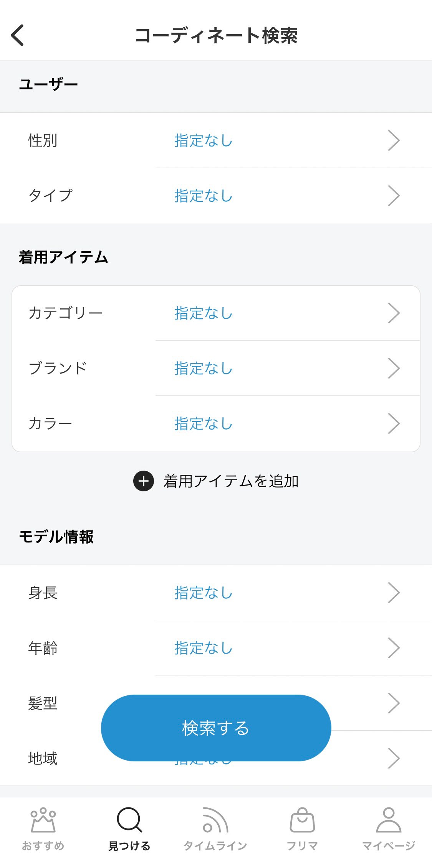Expand the カテゴリー chevron
432x868 pixels.
click(394, 313)
